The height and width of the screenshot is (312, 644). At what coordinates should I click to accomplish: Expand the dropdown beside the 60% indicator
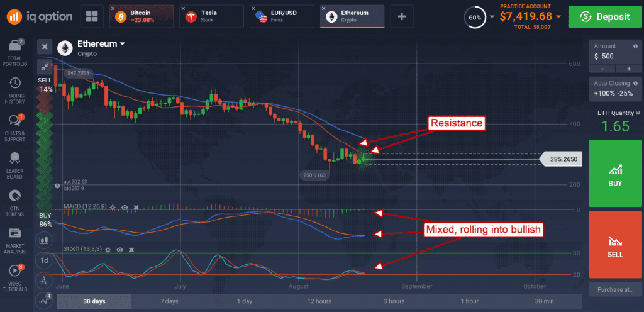point(492,17)
